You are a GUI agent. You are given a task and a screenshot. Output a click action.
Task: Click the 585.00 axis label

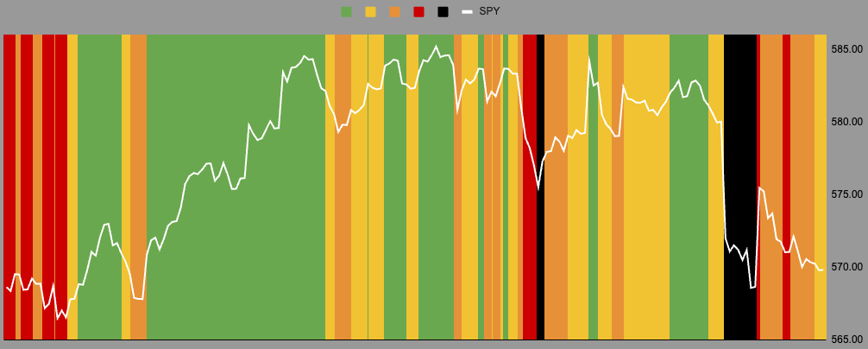point(846,49)
